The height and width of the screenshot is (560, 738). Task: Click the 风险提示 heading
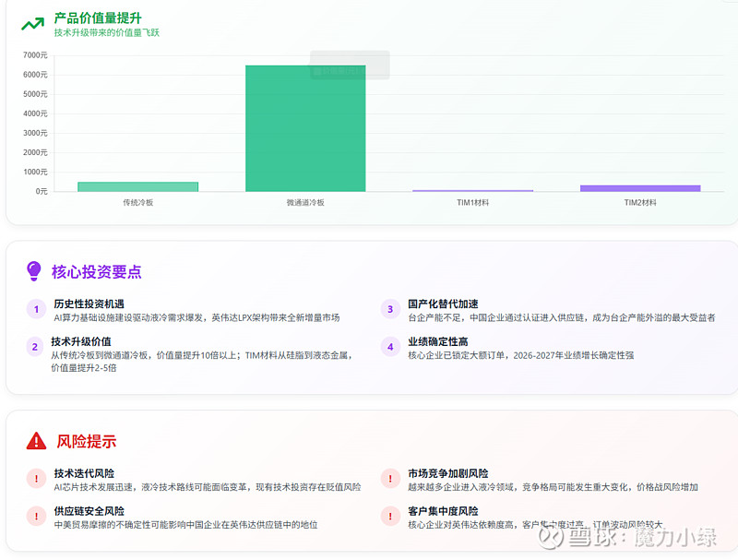86,441
